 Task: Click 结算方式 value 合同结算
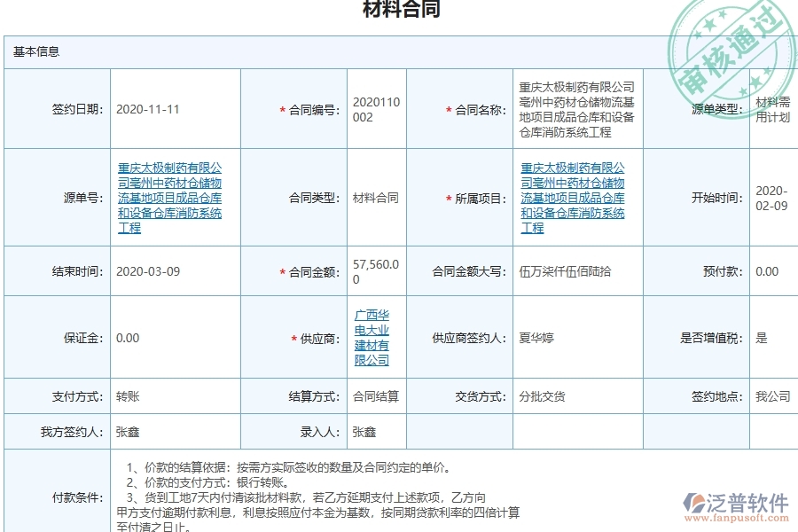373,395
